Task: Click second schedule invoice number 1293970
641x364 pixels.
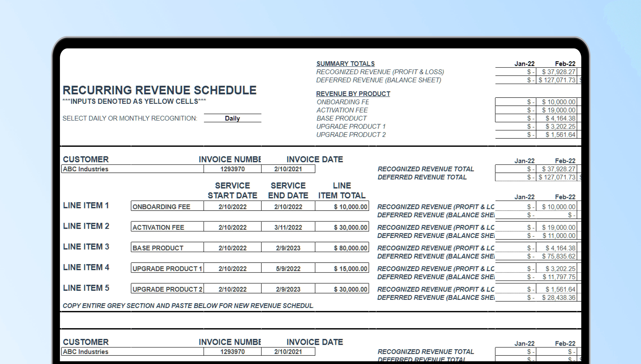Action: click(x=233, y=352)
